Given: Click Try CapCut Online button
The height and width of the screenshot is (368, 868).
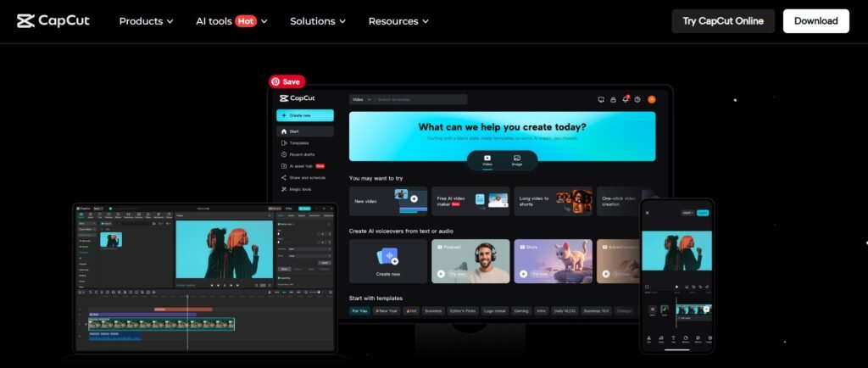Looking at the screenshot, I should (723, 21).
